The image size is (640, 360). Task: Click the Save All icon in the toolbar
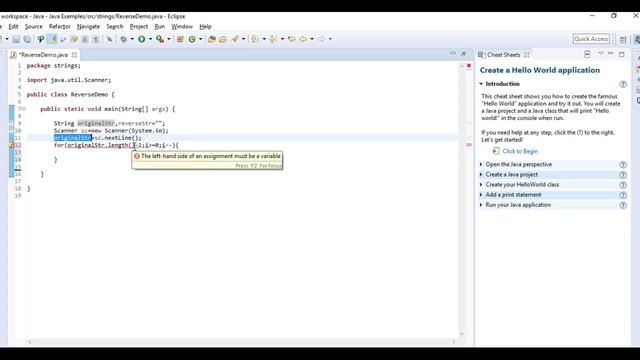[27, 39]
